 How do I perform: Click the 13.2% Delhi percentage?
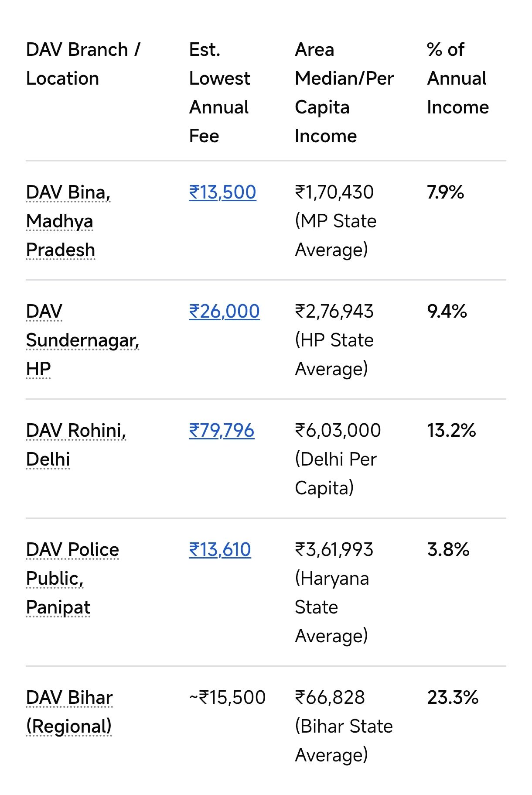click(451, 431)
